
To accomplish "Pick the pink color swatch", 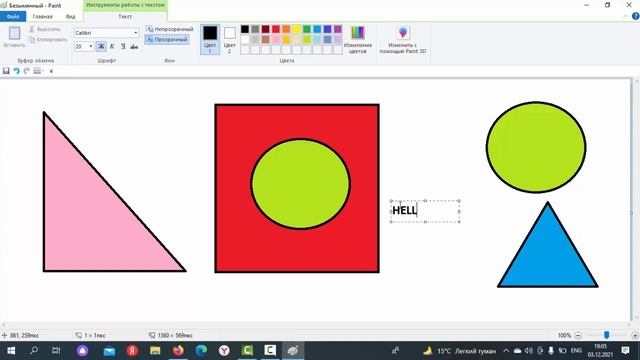I will click(276, 40).
